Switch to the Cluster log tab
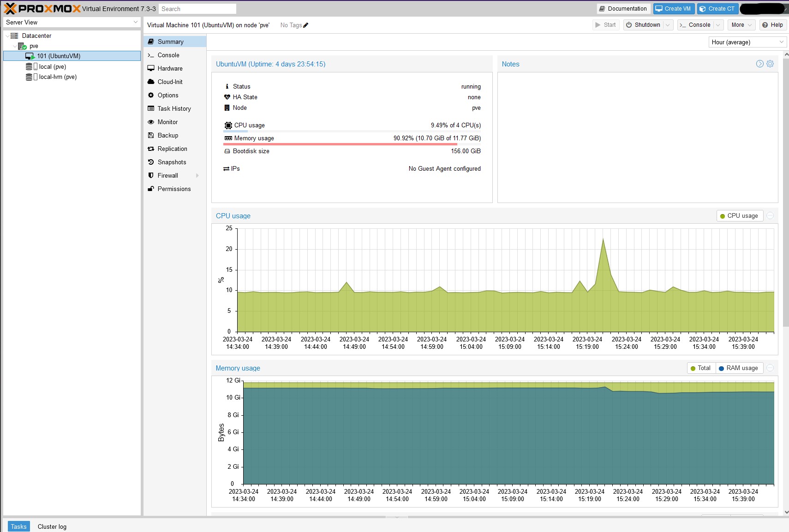This screenshot has height=532, width=789. (x=52, y=527)
